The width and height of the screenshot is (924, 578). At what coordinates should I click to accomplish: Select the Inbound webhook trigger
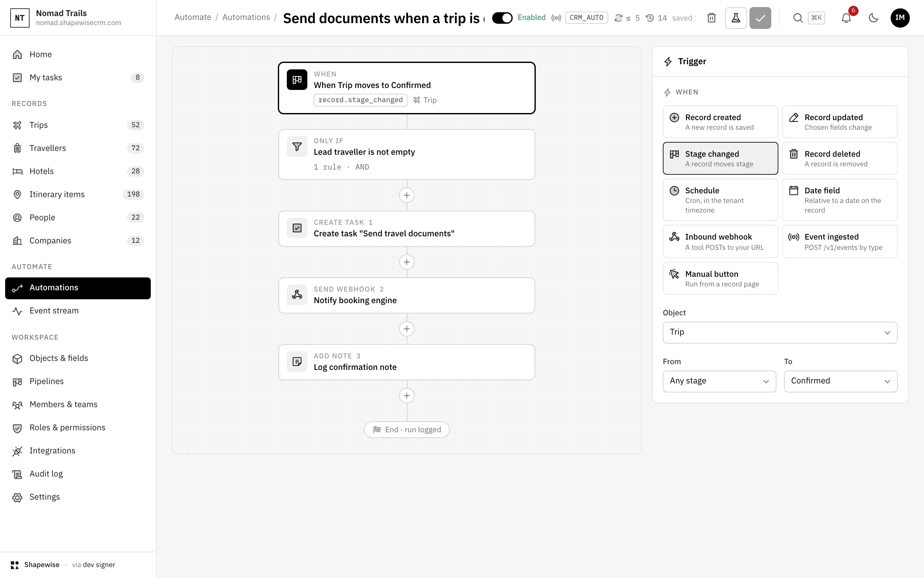(720, 241)
